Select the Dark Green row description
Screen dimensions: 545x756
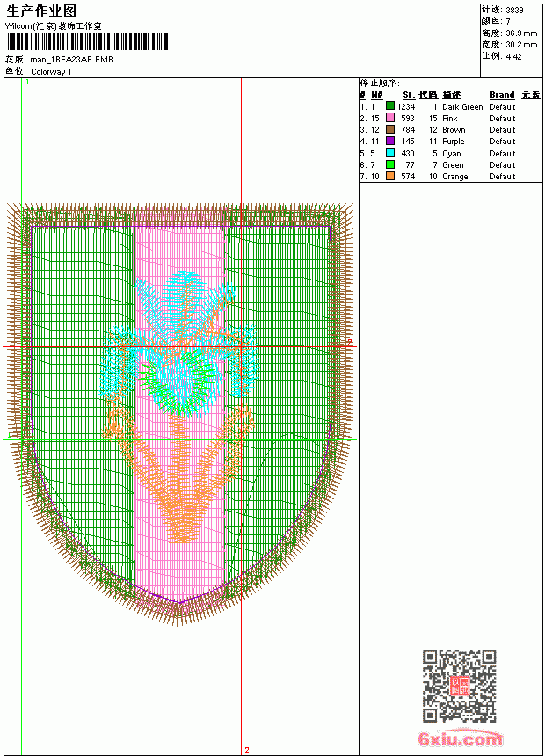462,107
